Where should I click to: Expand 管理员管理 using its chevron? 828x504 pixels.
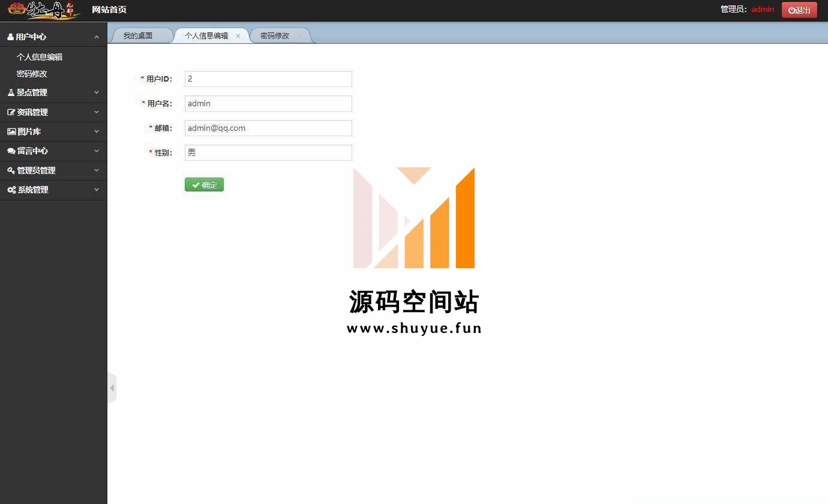point(97,170)
